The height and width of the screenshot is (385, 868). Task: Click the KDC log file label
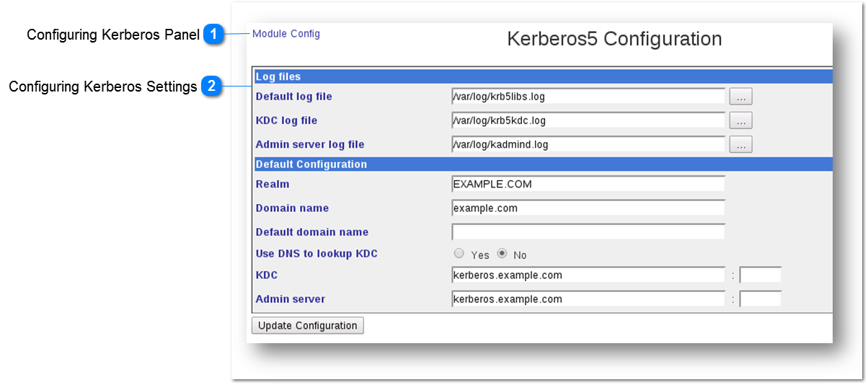point(286,120)
